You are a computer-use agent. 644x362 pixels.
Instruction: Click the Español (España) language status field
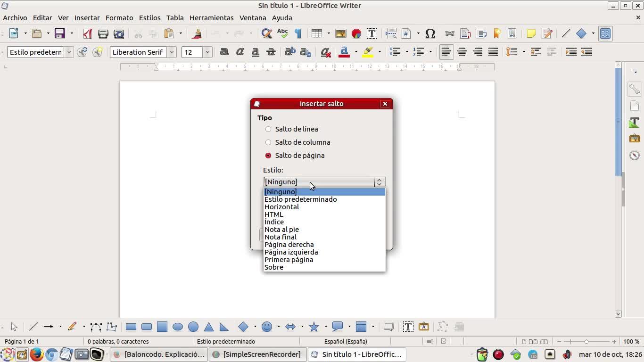coord(346,341)
